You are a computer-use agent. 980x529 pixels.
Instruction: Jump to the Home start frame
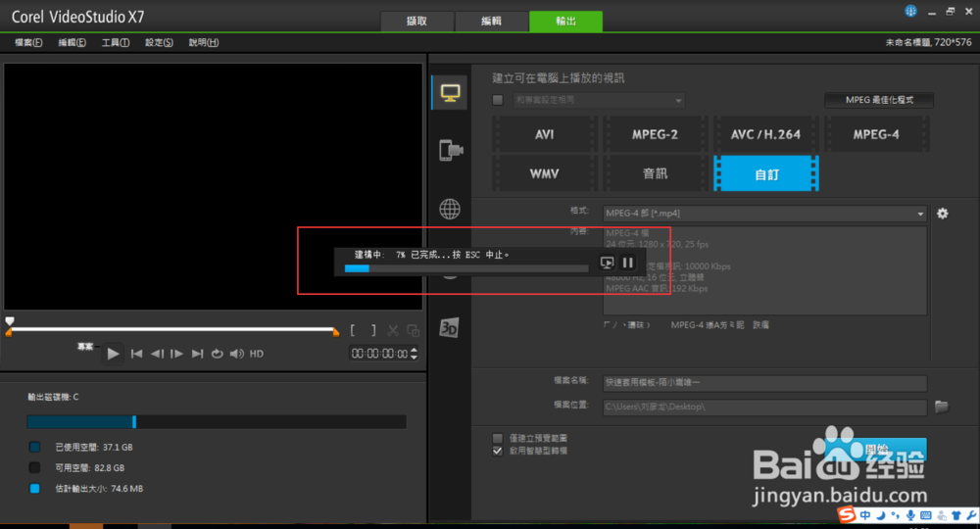click(x=136, y=354)
